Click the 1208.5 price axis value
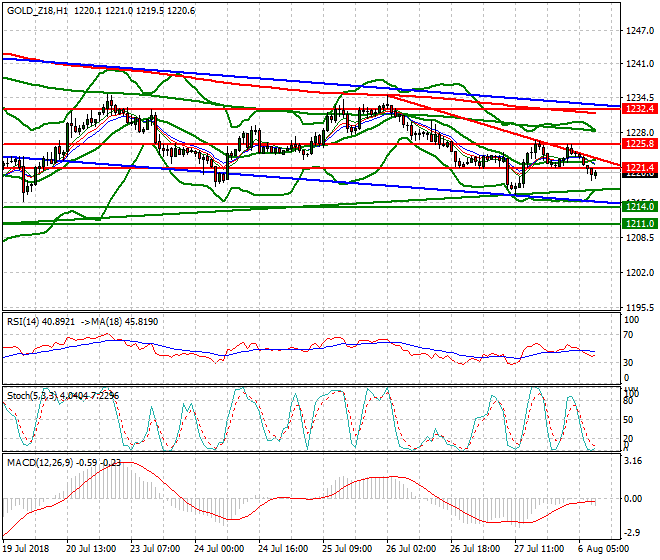This screenshot has width=660, height=560. (x=640, y=238)
